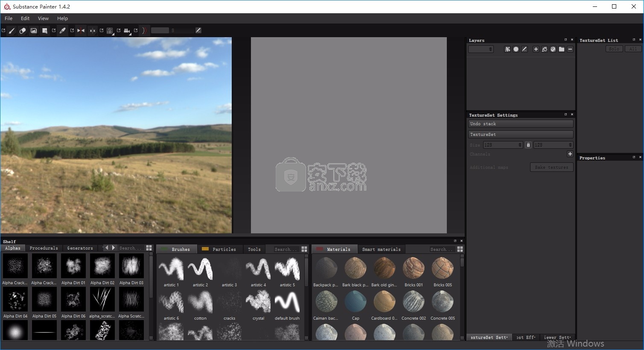Select the Concrete 002 material

coord(414,305)
